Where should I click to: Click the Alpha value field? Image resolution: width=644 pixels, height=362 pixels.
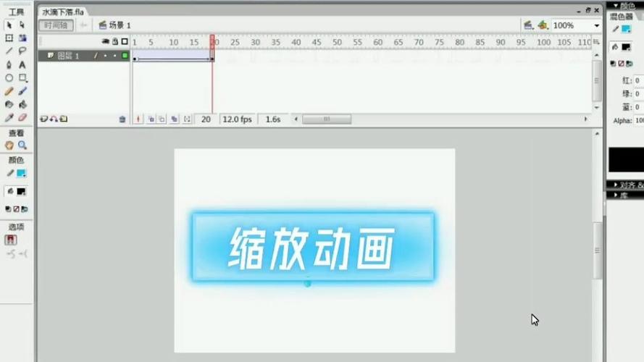[x=639, y=120]
